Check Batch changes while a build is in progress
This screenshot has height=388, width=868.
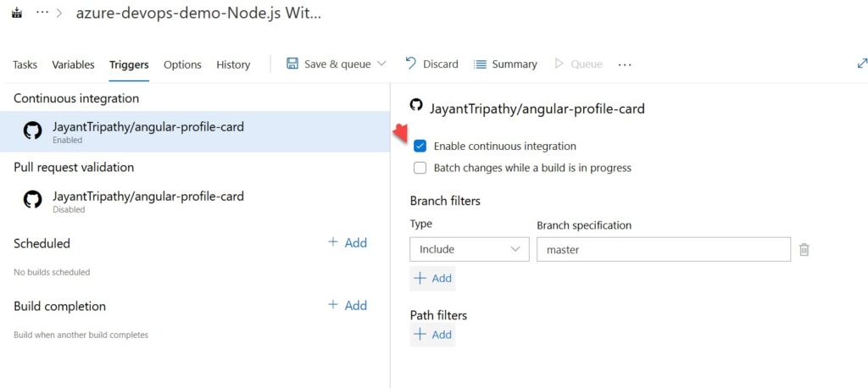pos(420,168)
